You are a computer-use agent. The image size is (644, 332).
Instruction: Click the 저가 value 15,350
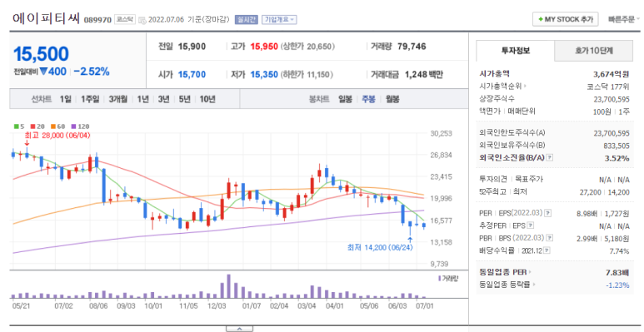(264, 75)
